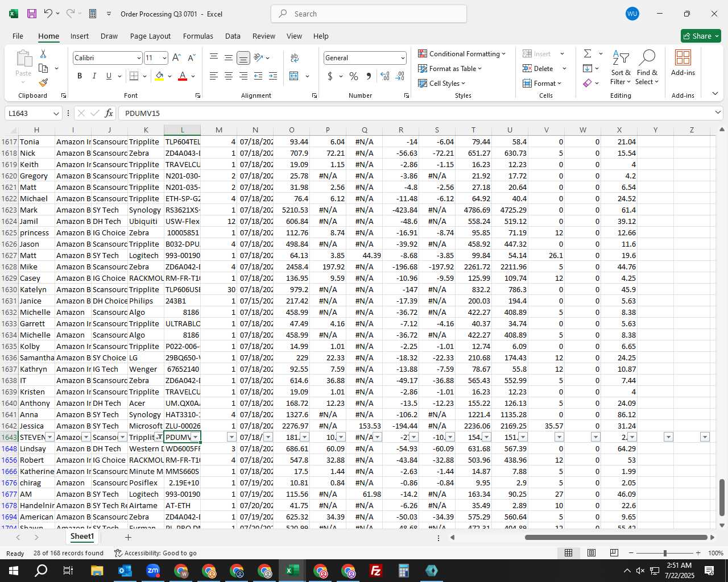The height and width of the screenshot is (582, 728).
Task: Set Middle Align vertical alignment
Action: (x=229, y=58)
